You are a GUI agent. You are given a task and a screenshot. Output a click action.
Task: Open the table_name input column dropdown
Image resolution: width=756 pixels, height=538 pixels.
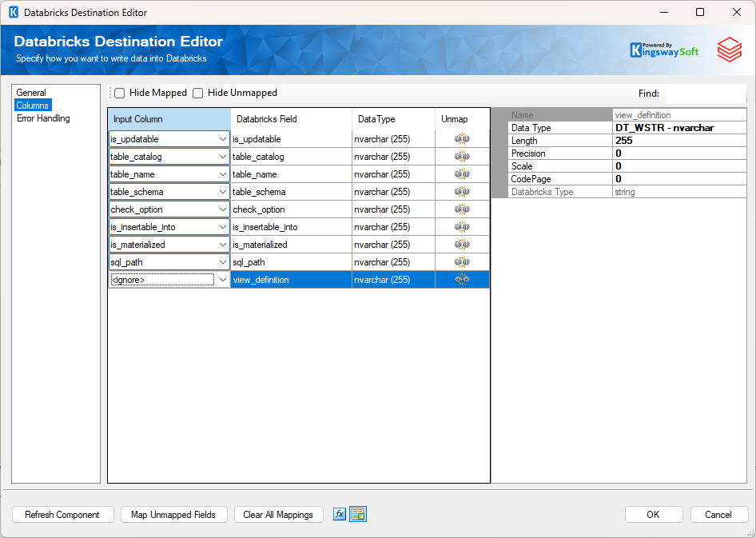click(222, 174)
